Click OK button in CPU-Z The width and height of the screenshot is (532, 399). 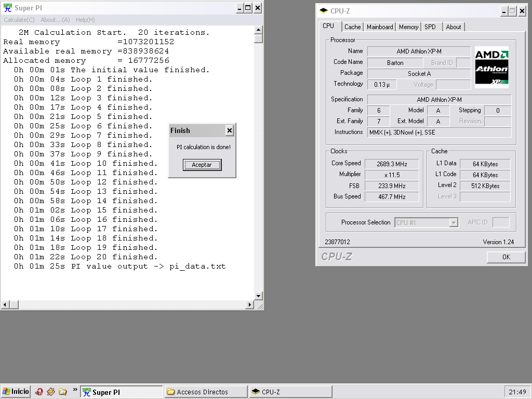[506, 257]
